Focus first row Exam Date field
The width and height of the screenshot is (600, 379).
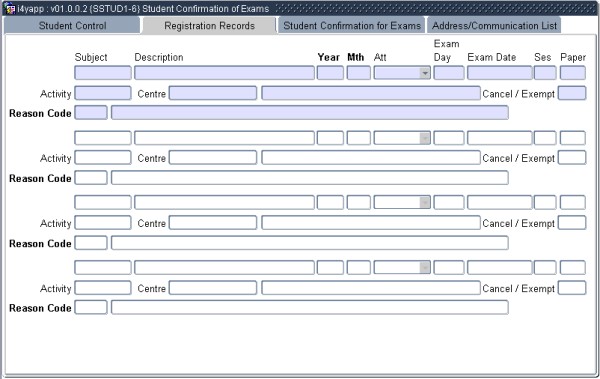click(500, 73)
